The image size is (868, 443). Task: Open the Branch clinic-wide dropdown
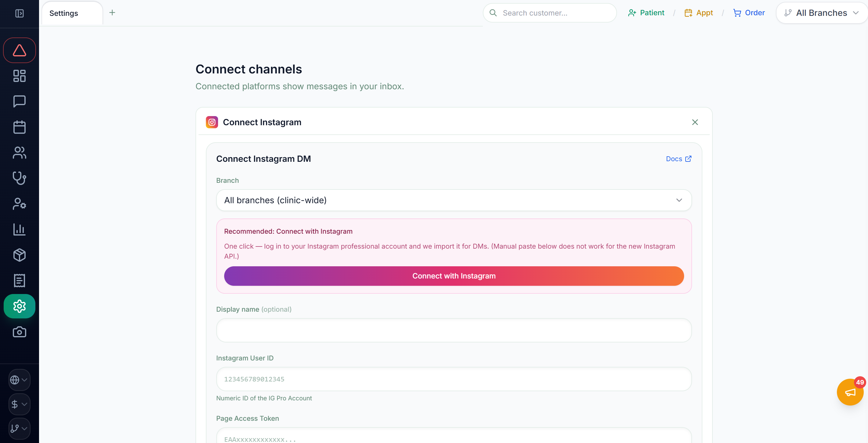tap(454, 200)
